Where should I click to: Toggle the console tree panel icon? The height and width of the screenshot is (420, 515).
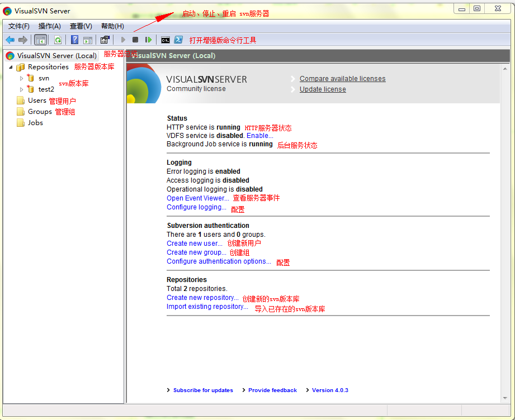41,40
